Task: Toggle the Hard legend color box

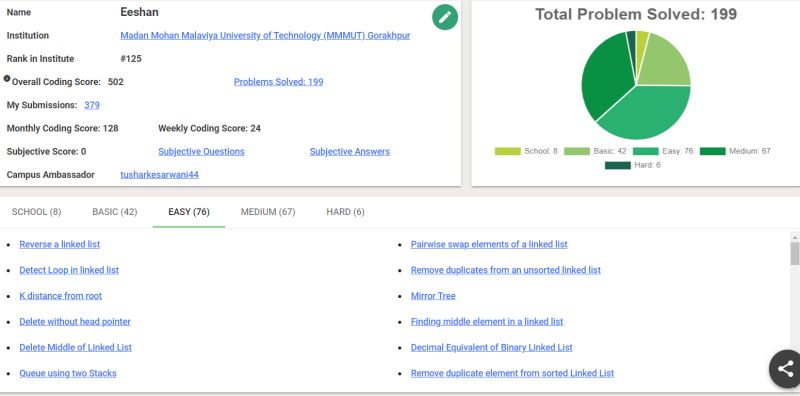Action: (x=618, y=165)
